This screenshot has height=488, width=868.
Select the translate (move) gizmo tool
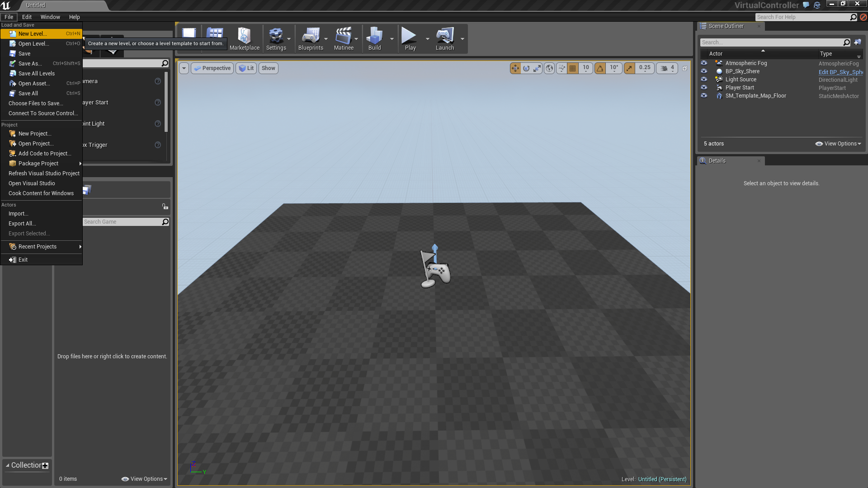click(515, 68)
